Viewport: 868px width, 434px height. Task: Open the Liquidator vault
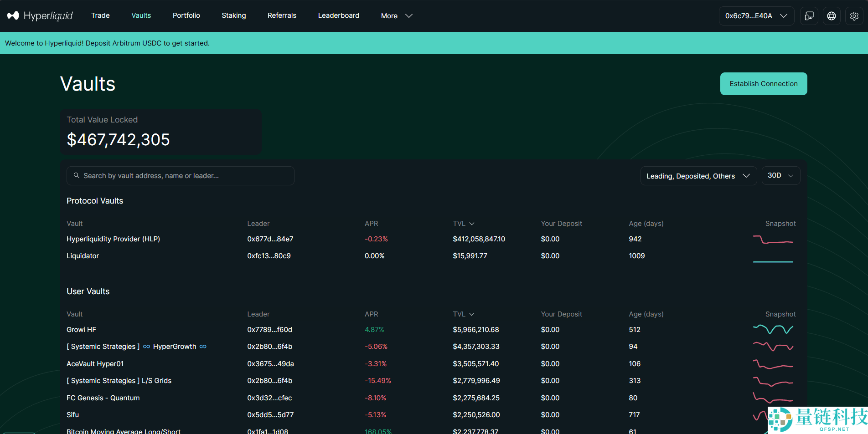tap(83, 256)
